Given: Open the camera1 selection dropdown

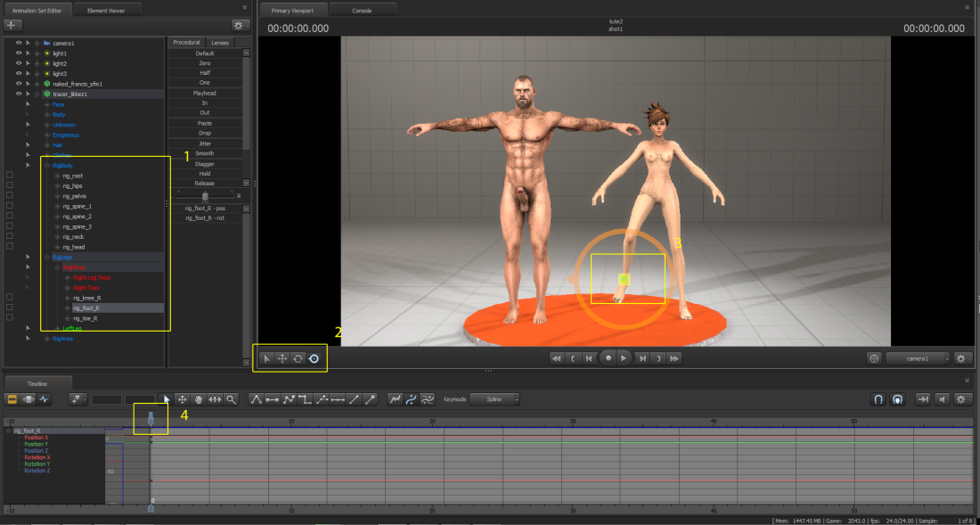Looking at the screenshot, I should click(x=917, y=358).
